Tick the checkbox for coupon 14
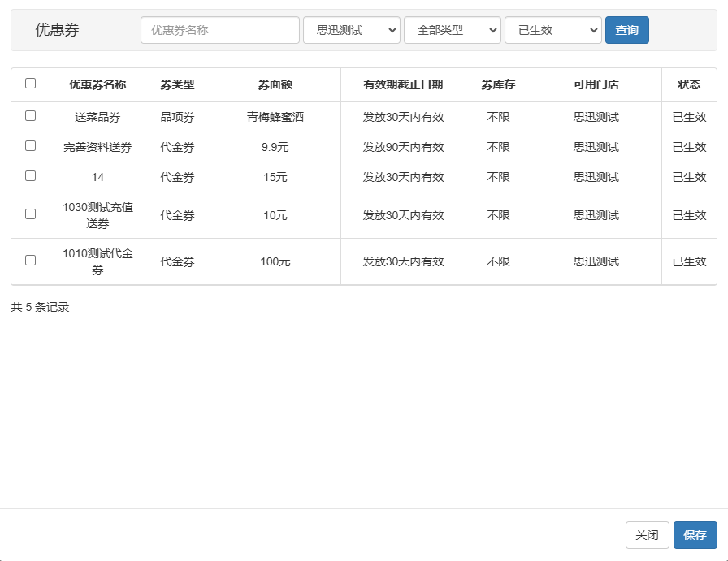Image resolution: width=728 pixels, height=561 pixels. pyautogui.click(x=30, y=176)
